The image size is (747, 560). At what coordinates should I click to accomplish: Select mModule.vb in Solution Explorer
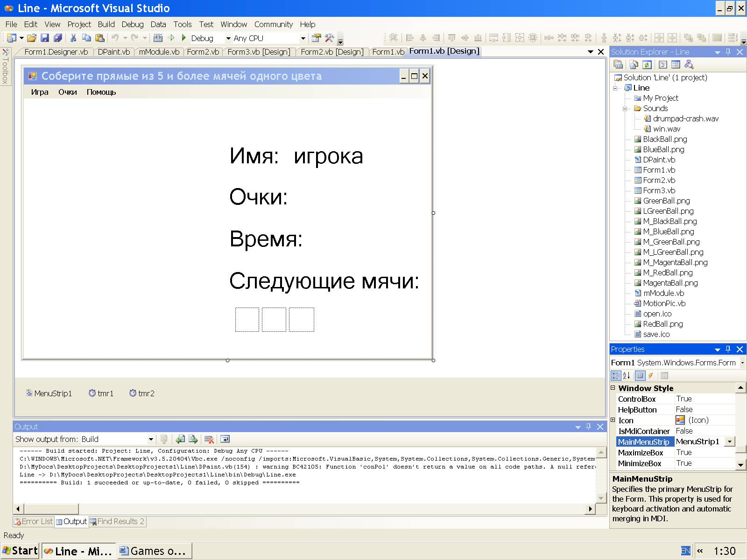(x=663, y=293)
